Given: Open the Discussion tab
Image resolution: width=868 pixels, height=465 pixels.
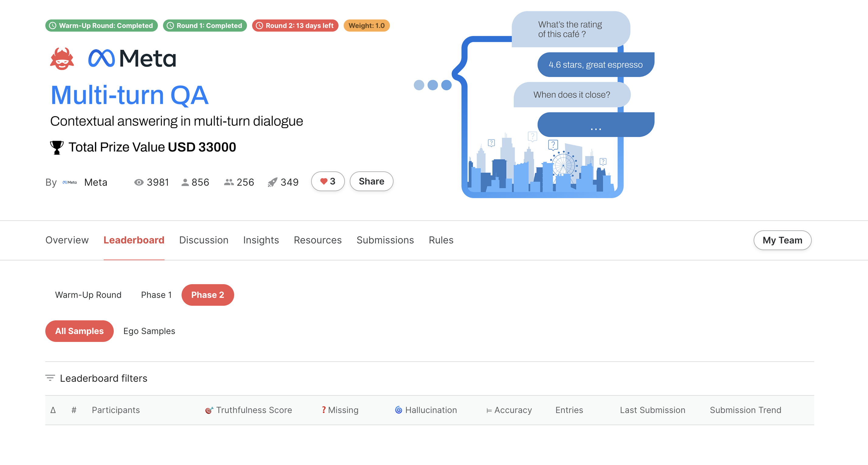Looking at the screenshot, I should 203,240.
